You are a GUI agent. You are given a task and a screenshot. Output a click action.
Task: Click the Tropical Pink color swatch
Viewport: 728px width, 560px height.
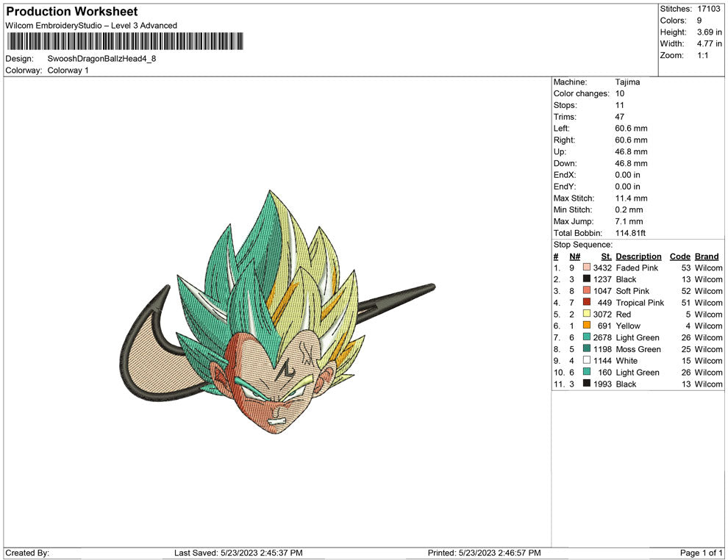click(x=587, y=302)
